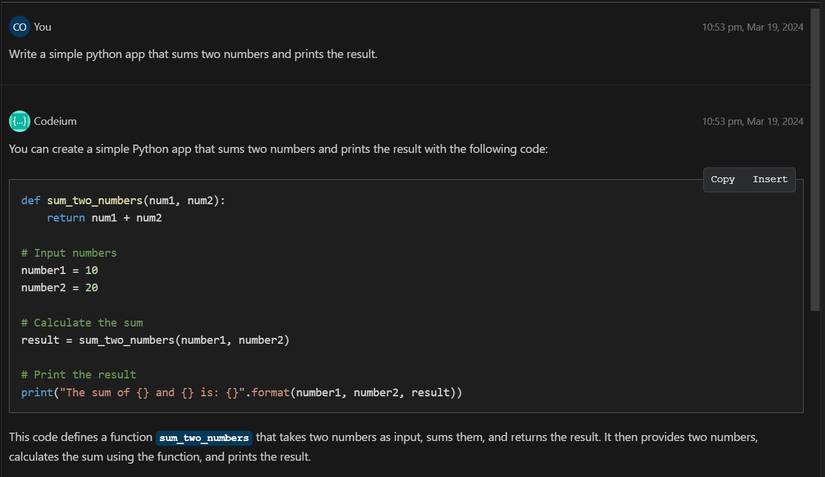Click the result = sum_two_numbers code line
The height and width of the screenshot is (477, 825).
[155, 340]
